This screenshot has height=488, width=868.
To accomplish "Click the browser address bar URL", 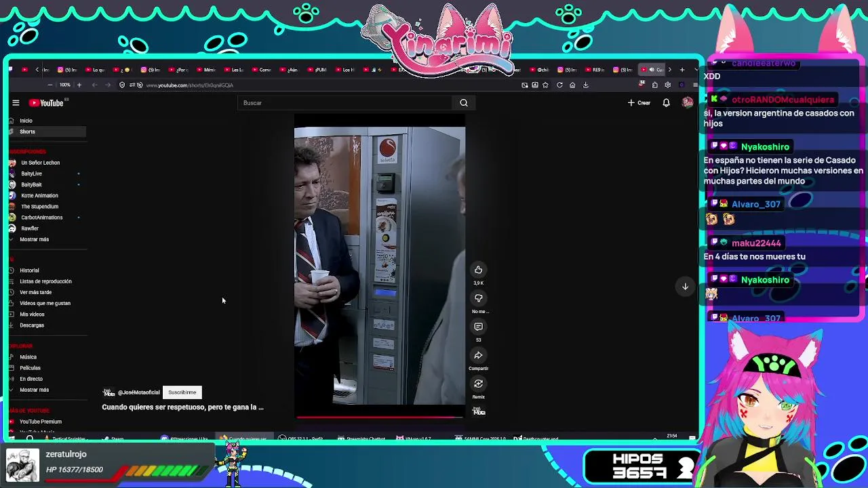I will (x=190, y=85).
